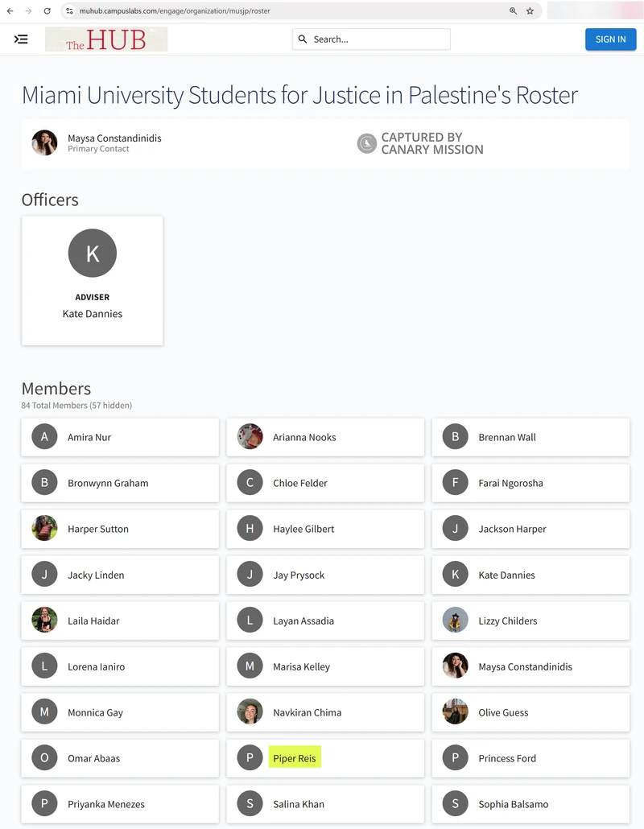Click Monnica Gay's M avatar
The width and height of the screenshot is (644, 829).
[x=44, y=712]
